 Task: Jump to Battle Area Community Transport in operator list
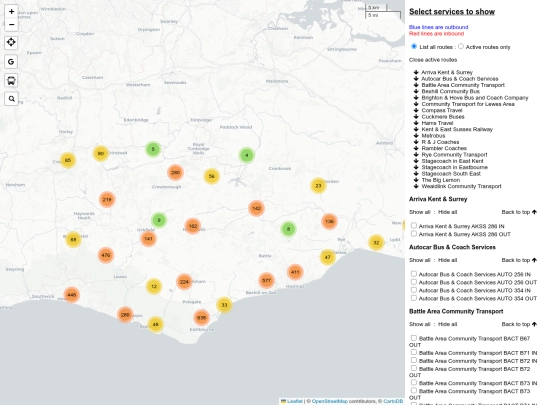(463, 85)
